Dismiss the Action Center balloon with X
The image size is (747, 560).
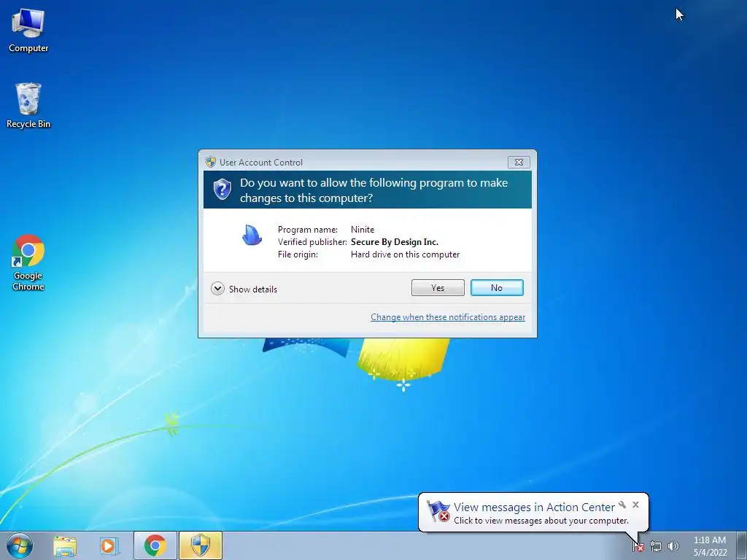635,505
